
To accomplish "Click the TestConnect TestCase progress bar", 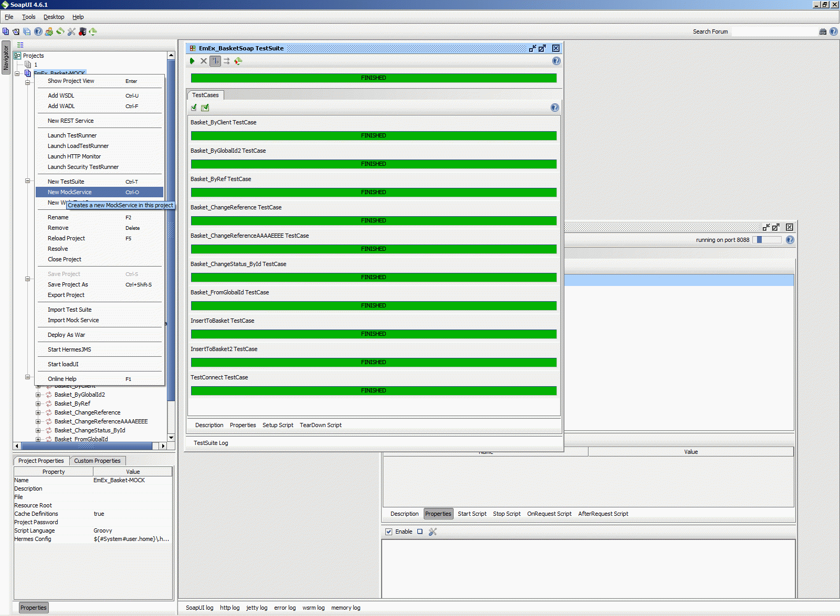I will 374,390.
